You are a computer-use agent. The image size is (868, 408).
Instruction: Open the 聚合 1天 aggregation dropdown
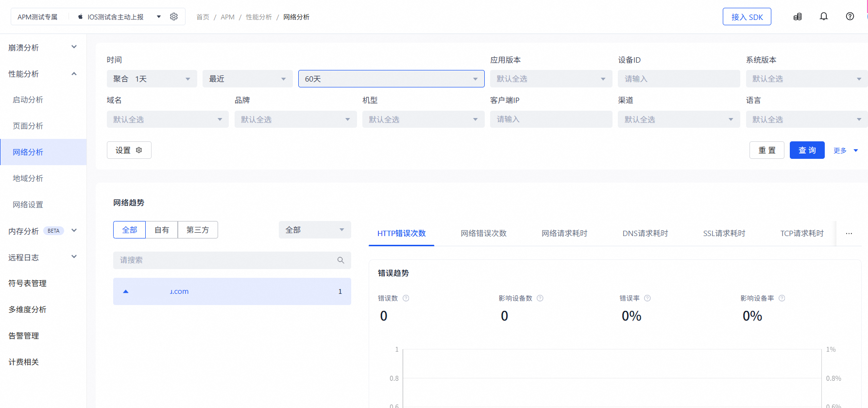point(152,79)
